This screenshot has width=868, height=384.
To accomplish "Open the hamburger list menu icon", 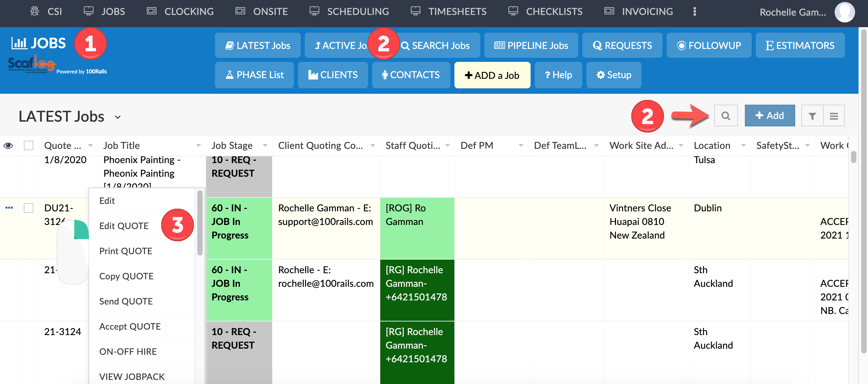I will point(834,116).
